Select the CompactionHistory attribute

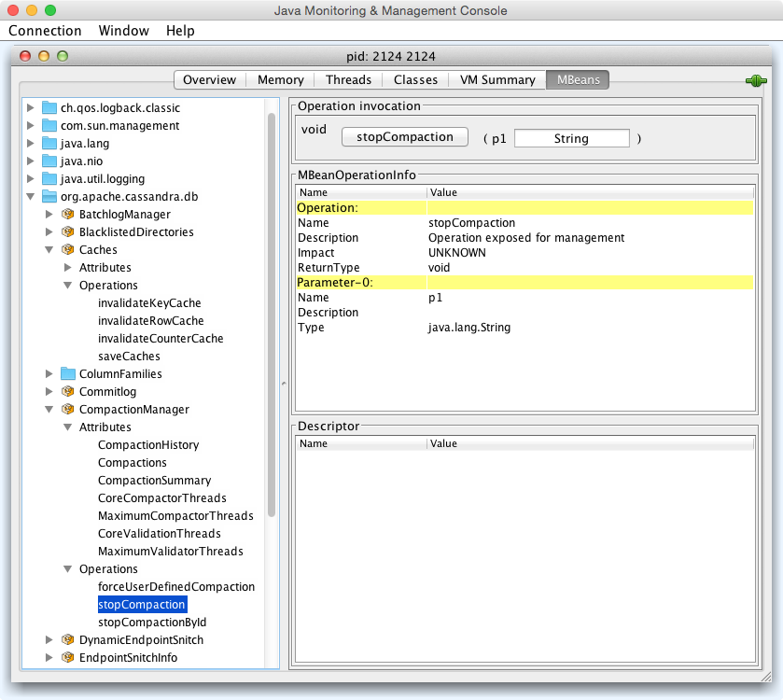pyautogui.click(x=148, y=445)
